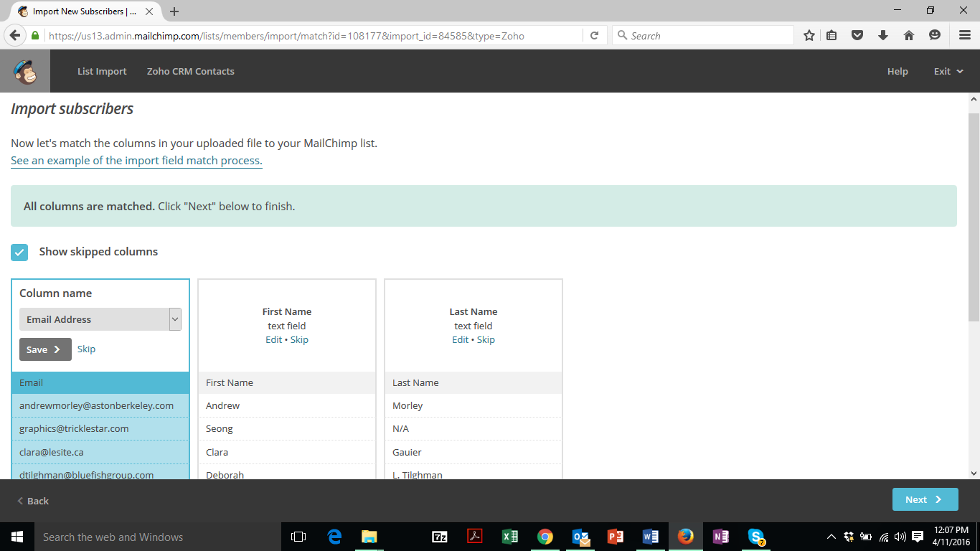
Task: Open import field match example link
Action: [x=136, y=161]
